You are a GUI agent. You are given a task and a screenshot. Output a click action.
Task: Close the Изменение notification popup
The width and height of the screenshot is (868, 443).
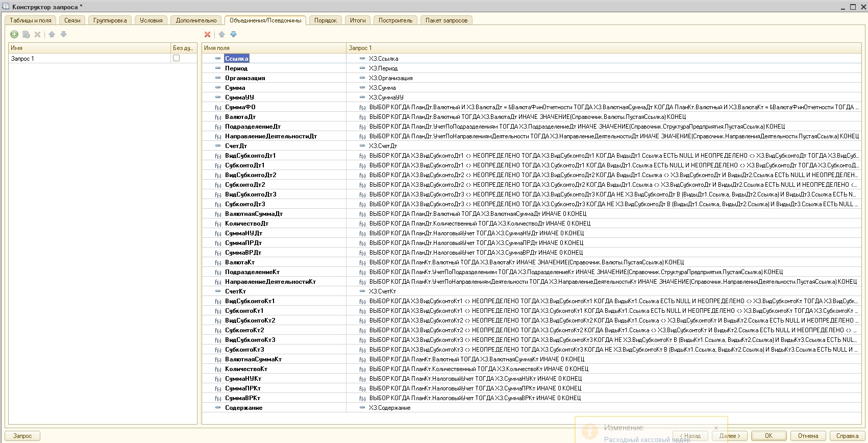click(716, 428)
